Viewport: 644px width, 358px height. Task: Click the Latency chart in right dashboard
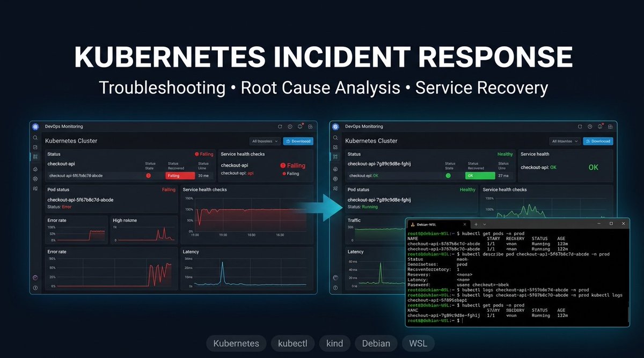(376, 269)
